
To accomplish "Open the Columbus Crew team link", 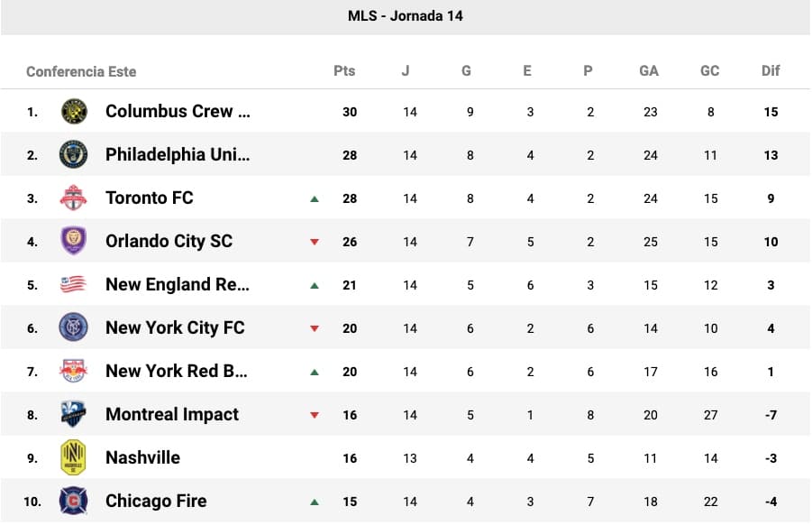I will point(178,112).
